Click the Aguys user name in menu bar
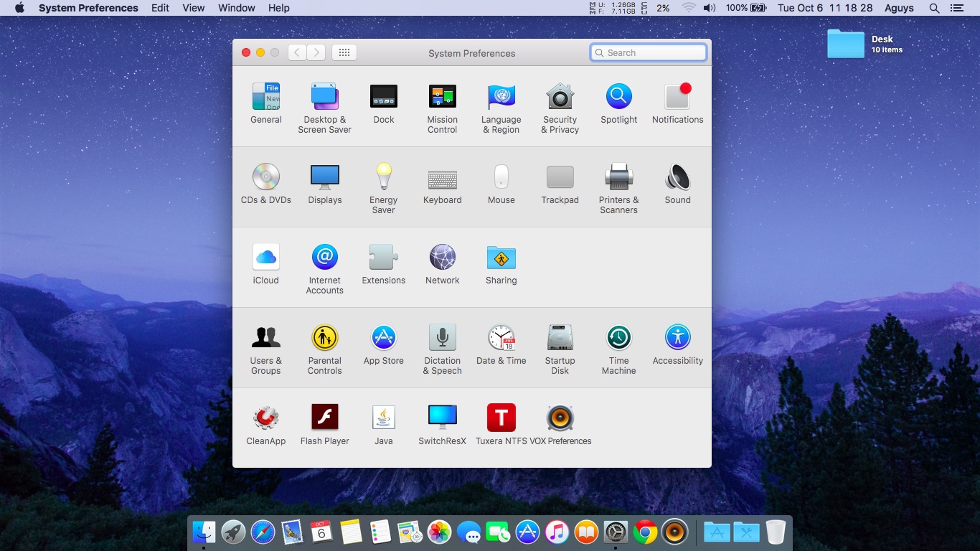980x551 pixels. [899, 8]
